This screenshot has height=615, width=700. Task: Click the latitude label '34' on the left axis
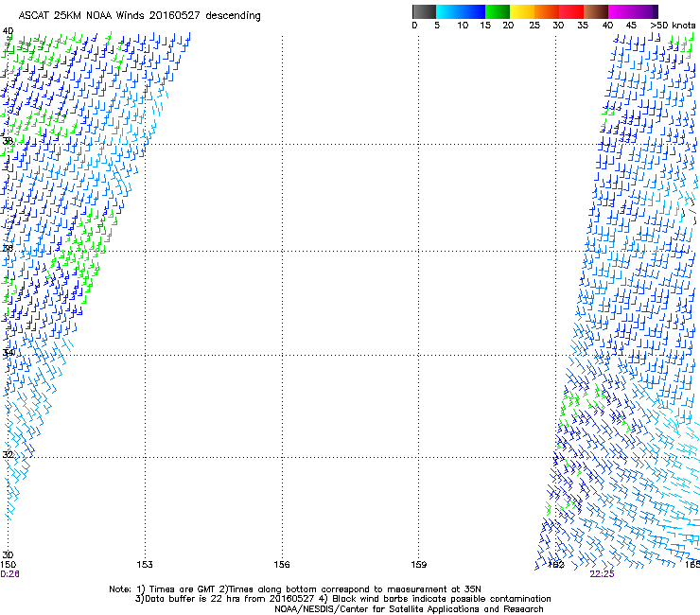click(8, 353)
